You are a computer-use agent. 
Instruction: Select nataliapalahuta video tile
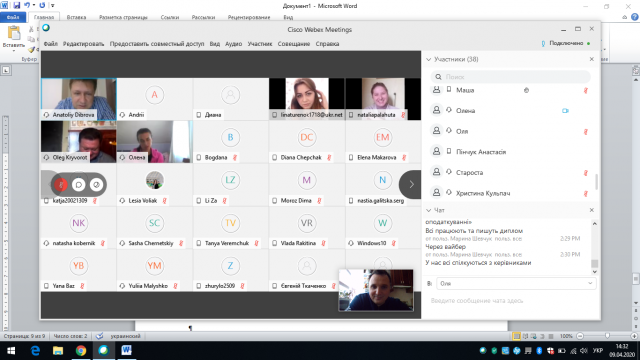pyautogui.click(x=383, y=99)
